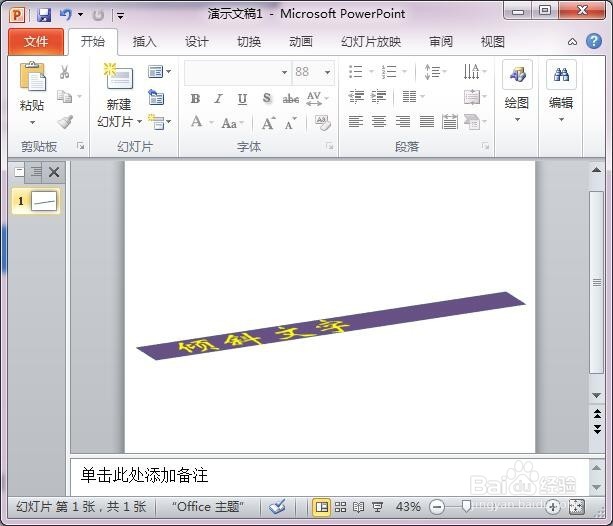Customize the Quick Access Toolbar dropdown

tap(120, 16)
